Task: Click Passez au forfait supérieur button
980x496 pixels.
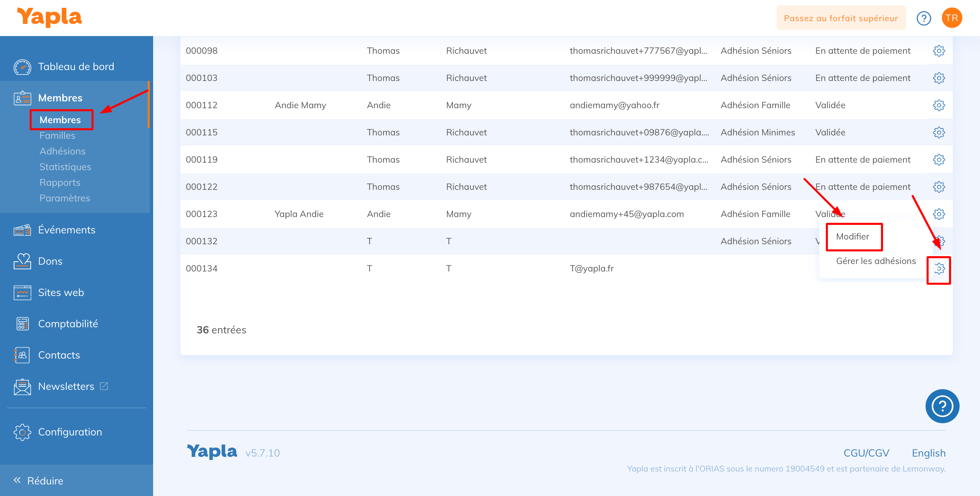Action: pos(840,18)
